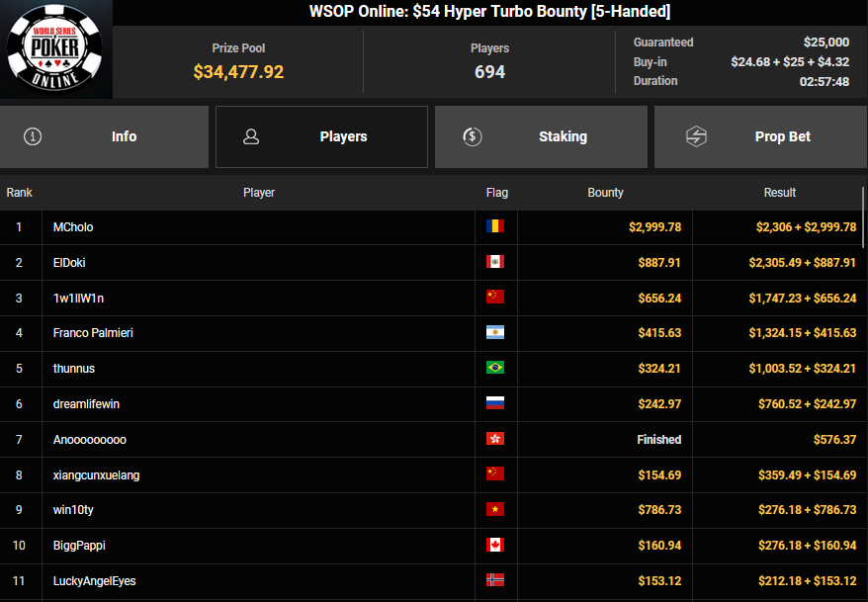
Task: Click the Canadian flag beside BiggPappi
Action: [x=495, y=546]
